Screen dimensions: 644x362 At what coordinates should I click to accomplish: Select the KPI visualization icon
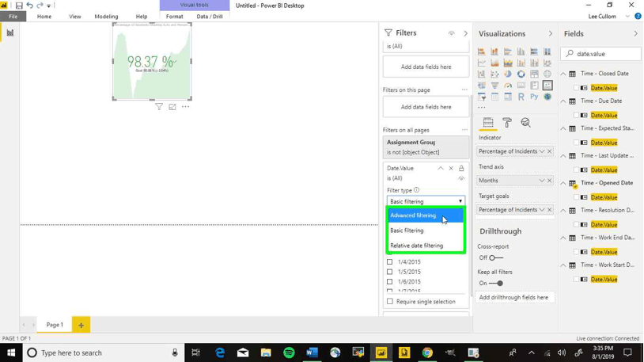[547, 85]
